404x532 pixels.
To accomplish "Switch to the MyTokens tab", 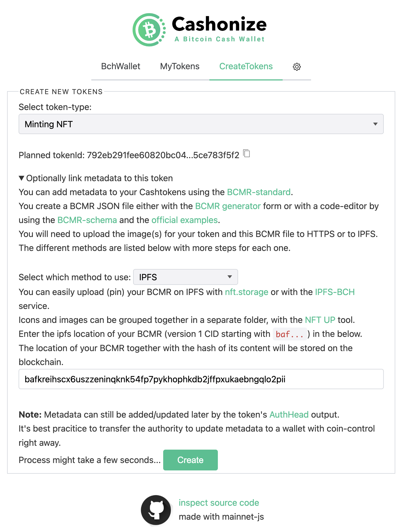I will click(x=180, y=66).
